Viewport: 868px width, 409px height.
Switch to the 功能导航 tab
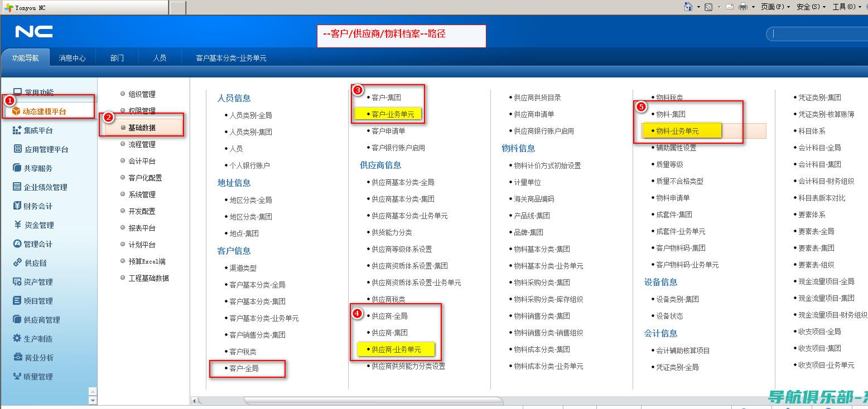coord(26,58)
